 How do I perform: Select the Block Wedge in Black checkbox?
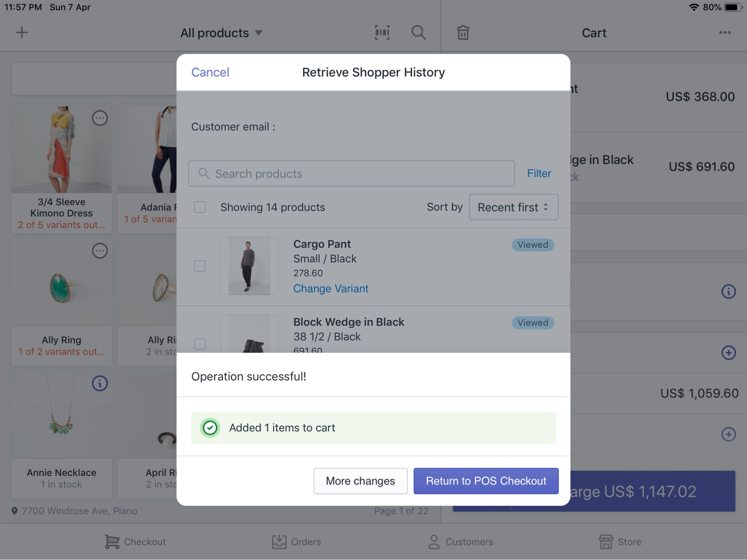[200, 344]
